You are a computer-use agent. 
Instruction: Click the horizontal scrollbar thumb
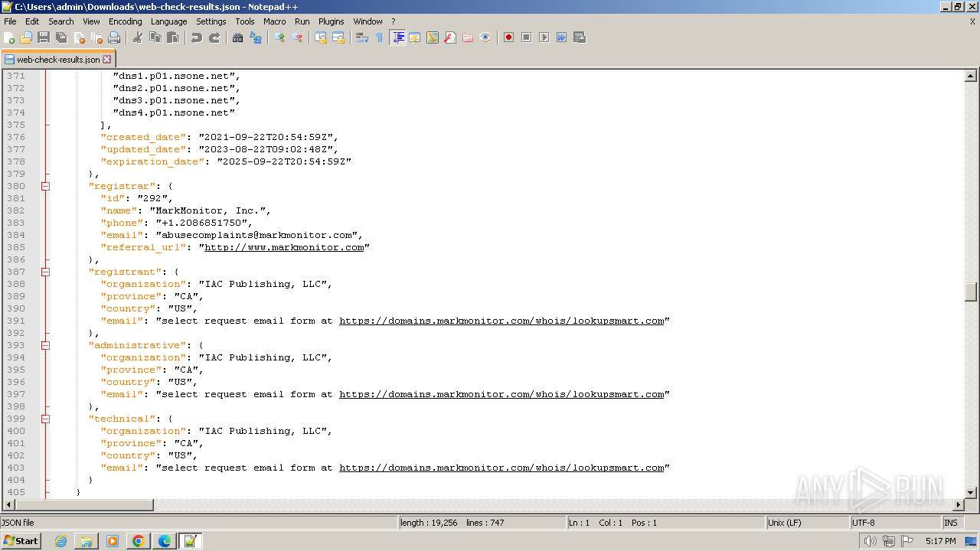tap(84, 505)
